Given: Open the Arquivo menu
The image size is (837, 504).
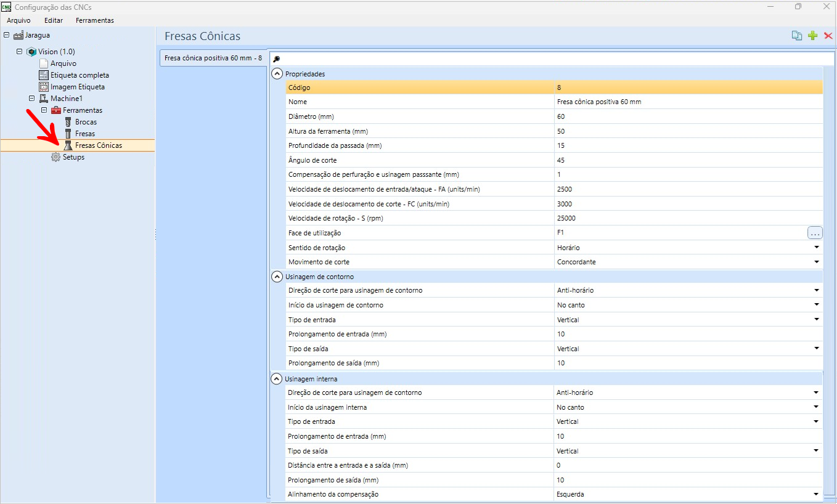Looking at the screenshot, I should coord(18,20).
